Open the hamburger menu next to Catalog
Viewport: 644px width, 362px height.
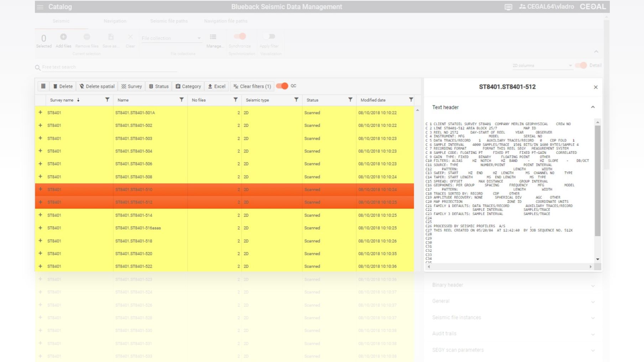(40, 7)
